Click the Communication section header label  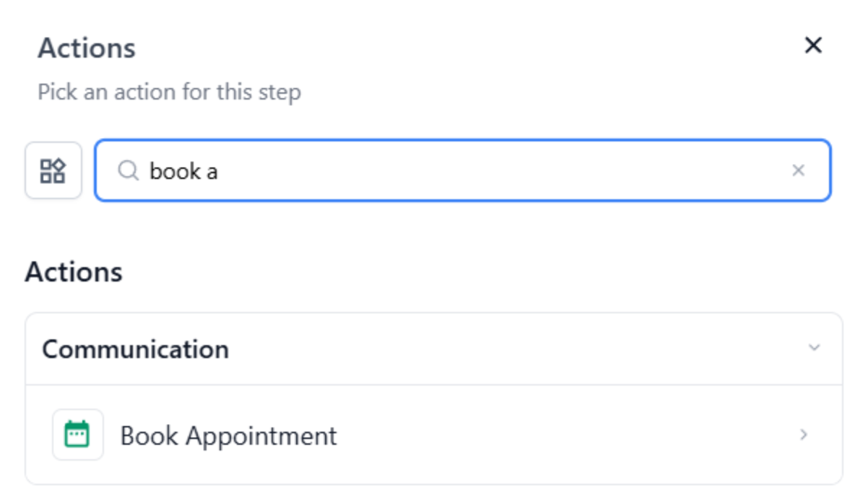pyautogui.click(x=135, y=349)
